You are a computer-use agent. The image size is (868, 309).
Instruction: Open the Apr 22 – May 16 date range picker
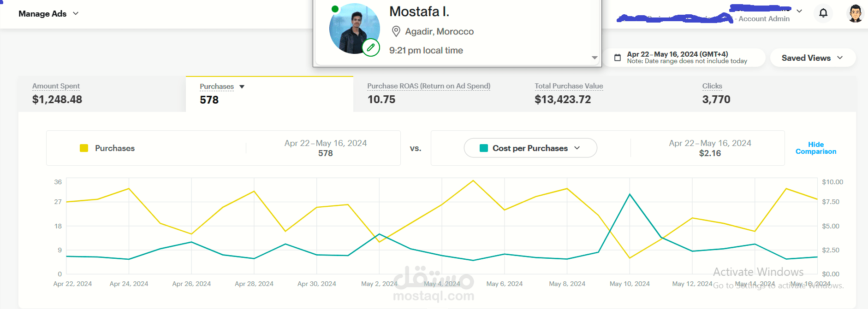686,58
